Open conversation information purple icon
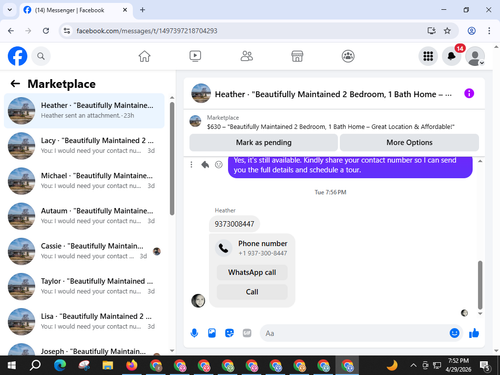This screenshot has width=500, height=375. tap(469, 93)
